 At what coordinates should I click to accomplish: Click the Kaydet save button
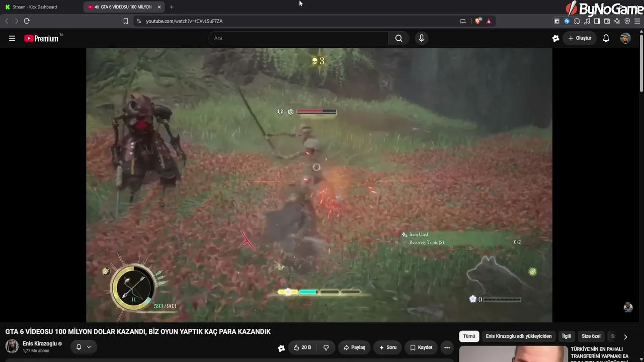coord(421,347)
